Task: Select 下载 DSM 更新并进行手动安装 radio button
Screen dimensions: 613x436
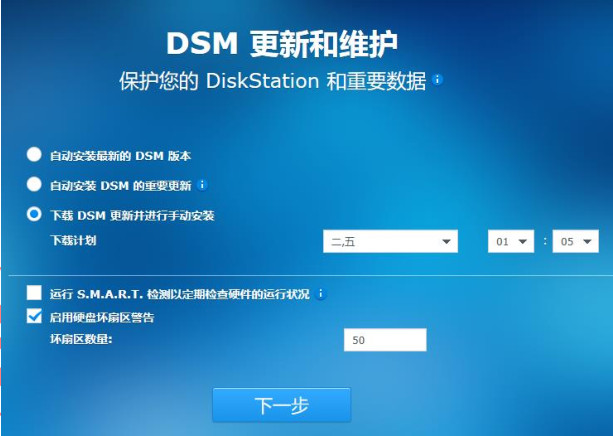Action: [34, 214]
